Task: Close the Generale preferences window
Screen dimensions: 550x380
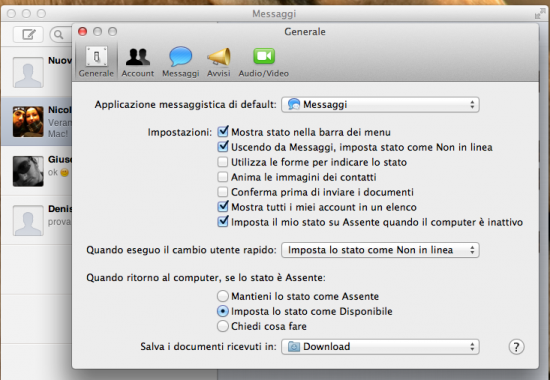Action: point(82,32)
